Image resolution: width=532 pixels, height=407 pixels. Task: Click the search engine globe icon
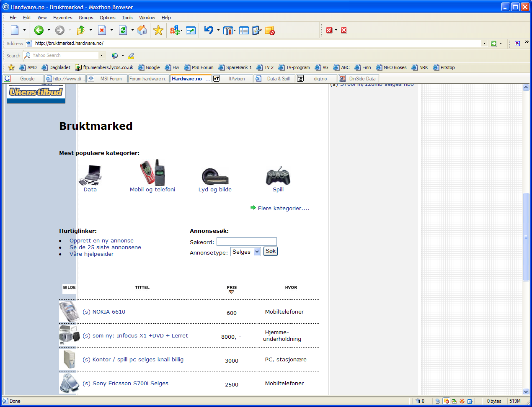[x=115, y=55]
